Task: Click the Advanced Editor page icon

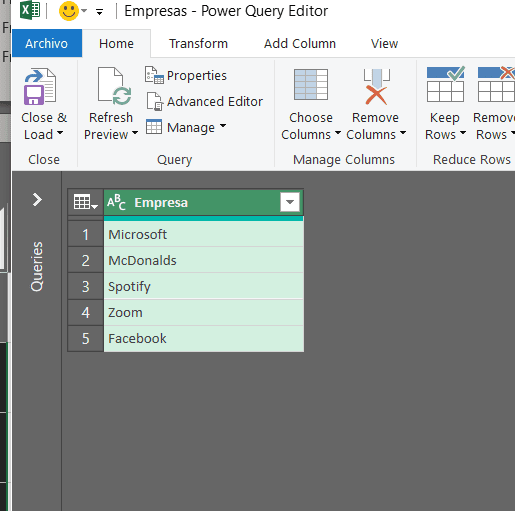Action: coord(154,101)
